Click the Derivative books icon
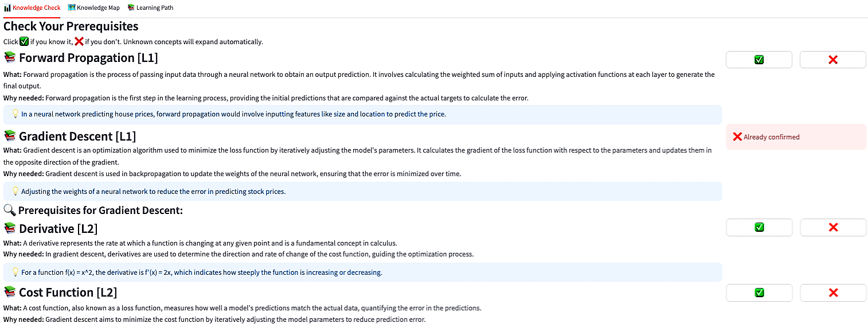 coord(10,229)
